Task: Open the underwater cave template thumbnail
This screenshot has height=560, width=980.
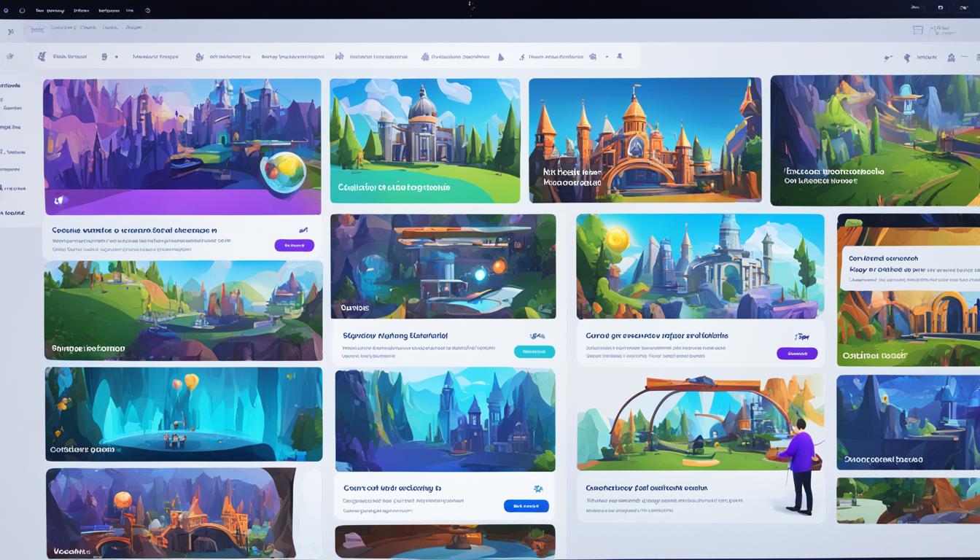Action: pos(182,413)
